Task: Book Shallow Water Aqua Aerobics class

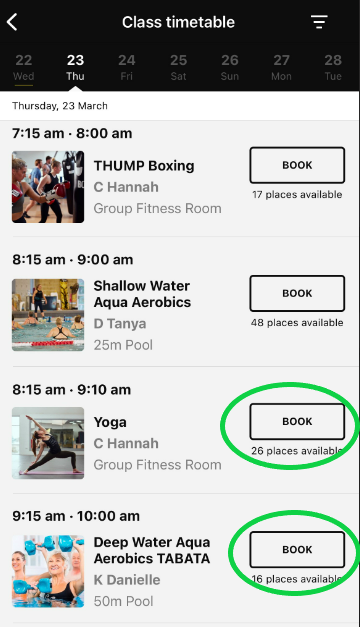Action: [x=297, y=293]
